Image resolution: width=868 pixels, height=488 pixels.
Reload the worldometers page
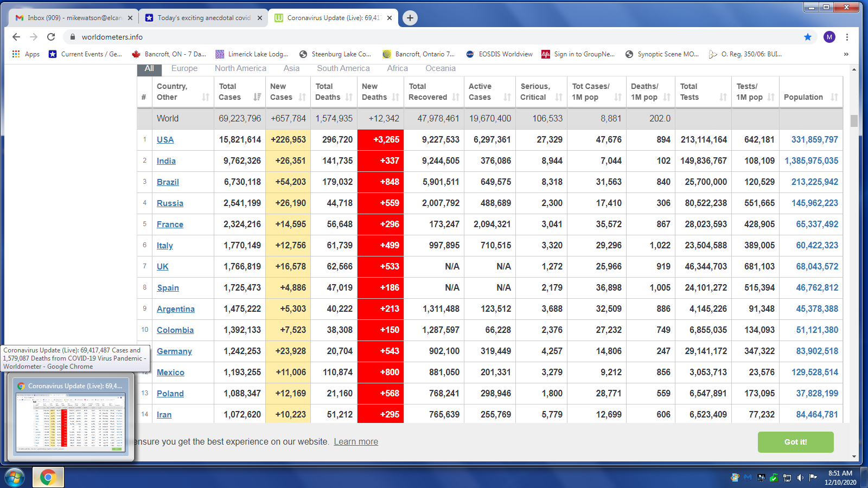point(51,37)
